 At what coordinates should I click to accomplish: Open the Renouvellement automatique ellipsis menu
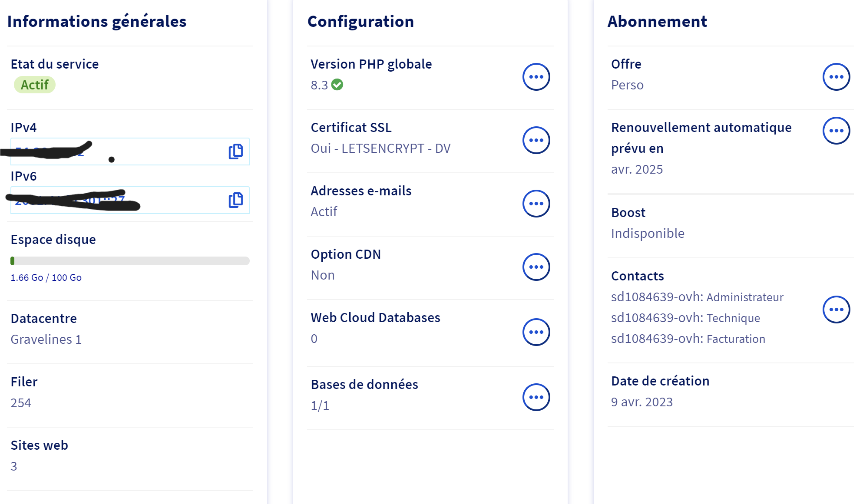[836, 131]
